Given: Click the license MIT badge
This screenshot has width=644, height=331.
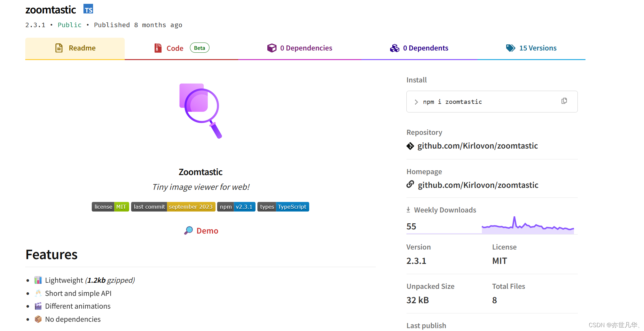Looking at the screenshot, I should point(110,207).
